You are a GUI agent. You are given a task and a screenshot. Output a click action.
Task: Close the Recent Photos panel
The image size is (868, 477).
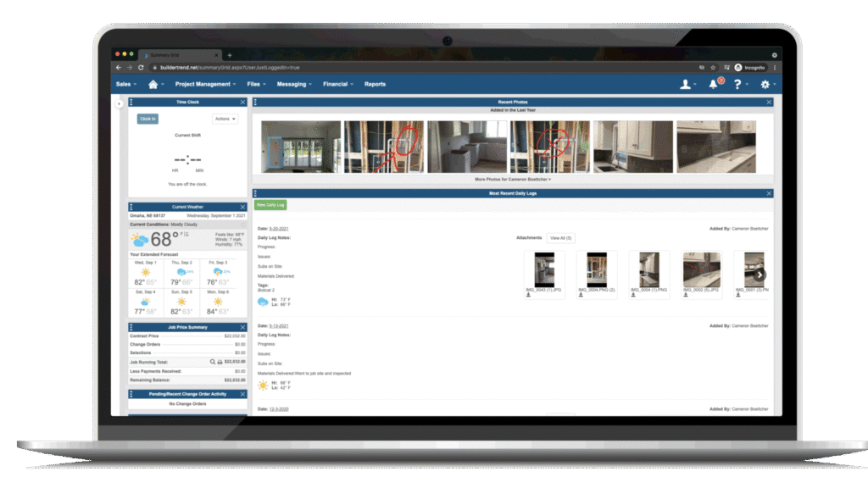pos(769,102)
